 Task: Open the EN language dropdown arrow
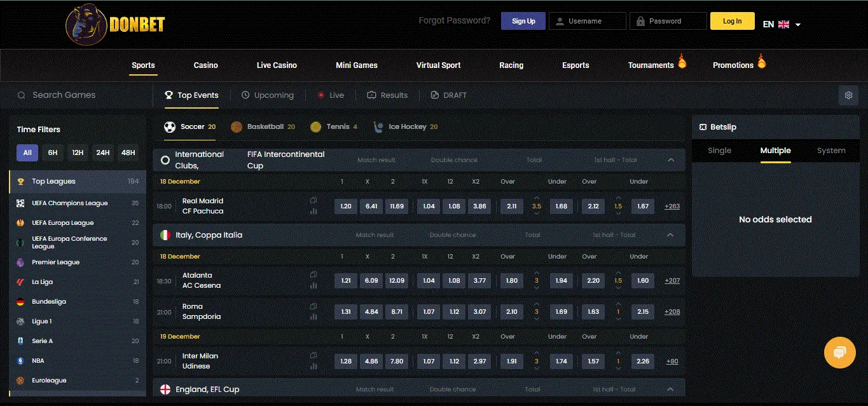[x=798, y=25]
